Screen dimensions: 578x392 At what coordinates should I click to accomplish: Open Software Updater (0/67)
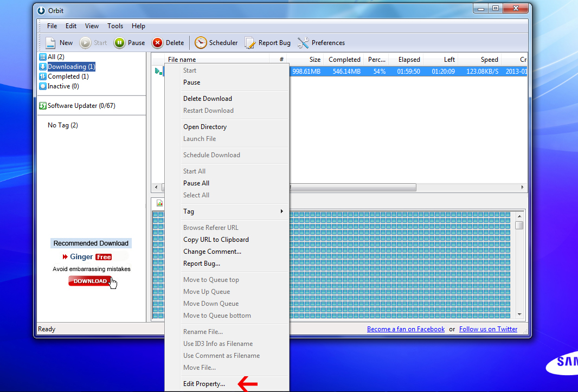pos(81,106)
